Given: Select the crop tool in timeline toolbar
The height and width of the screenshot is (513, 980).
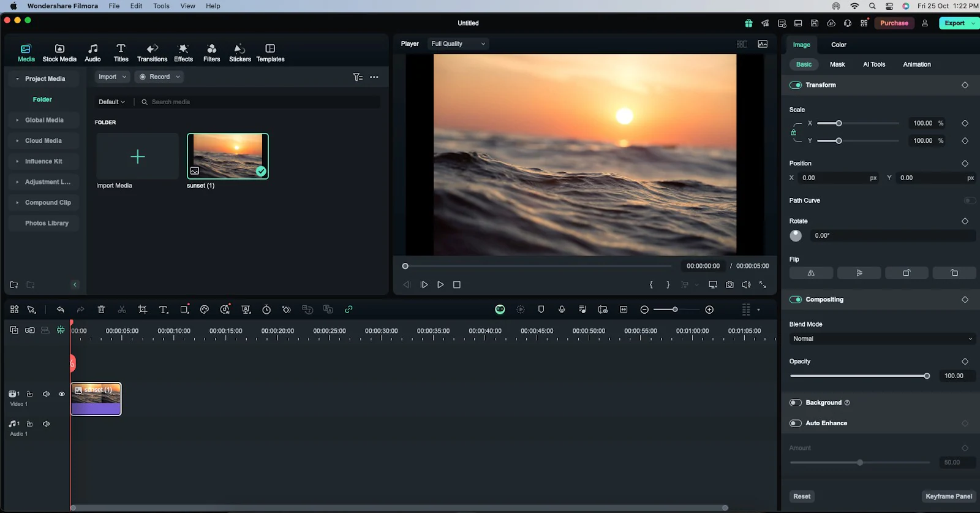Looking at the screenshot, I should 143,310.
